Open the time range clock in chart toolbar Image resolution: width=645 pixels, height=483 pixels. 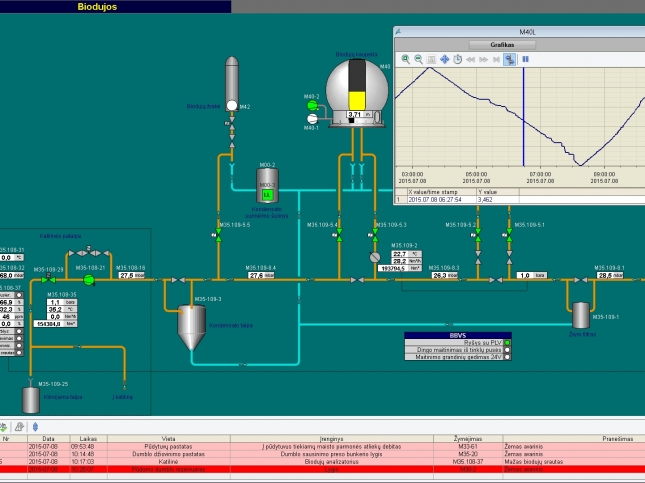[x=457, y=59]
